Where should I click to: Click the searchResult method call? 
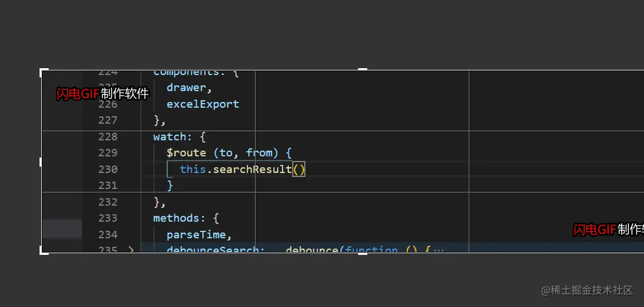[x=252, y=170]
